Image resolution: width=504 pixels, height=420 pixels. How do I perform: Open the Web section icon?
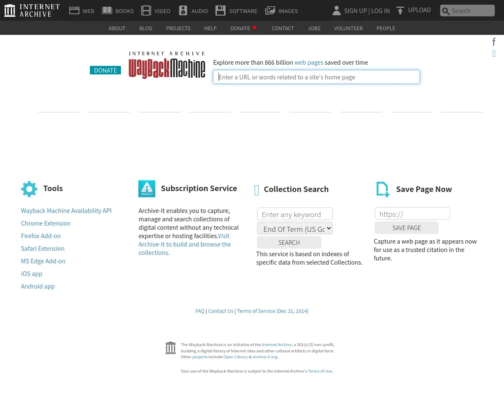tap(74, 10)
